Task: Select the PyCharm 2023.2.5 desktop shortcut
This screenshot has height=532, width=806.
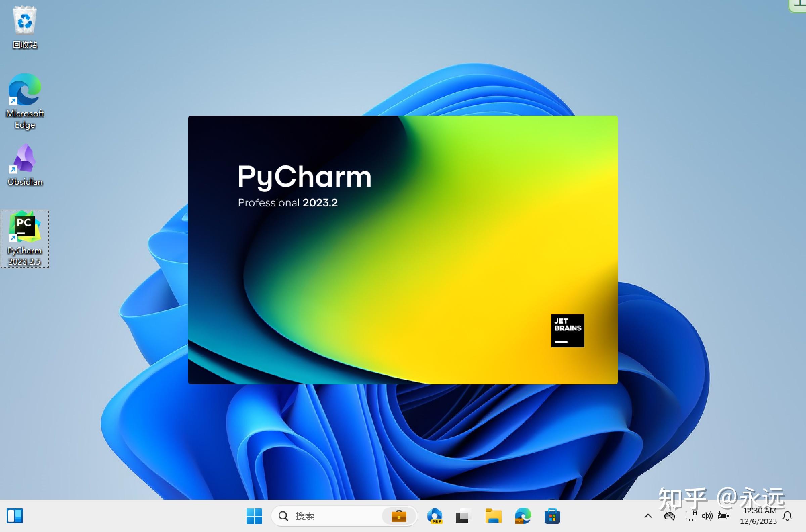Action: click(x=25, y=239)
